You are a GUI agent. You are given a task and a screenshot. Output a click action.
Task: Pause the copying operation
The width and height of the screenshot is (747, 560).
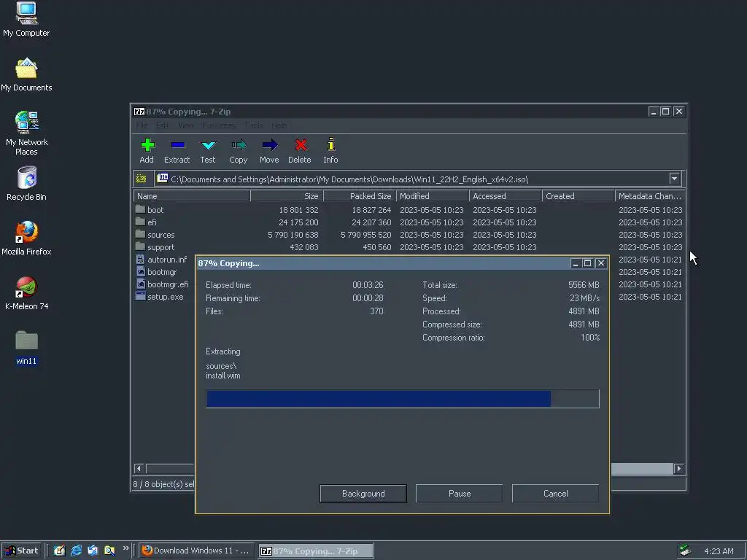[x=460, y=494]
